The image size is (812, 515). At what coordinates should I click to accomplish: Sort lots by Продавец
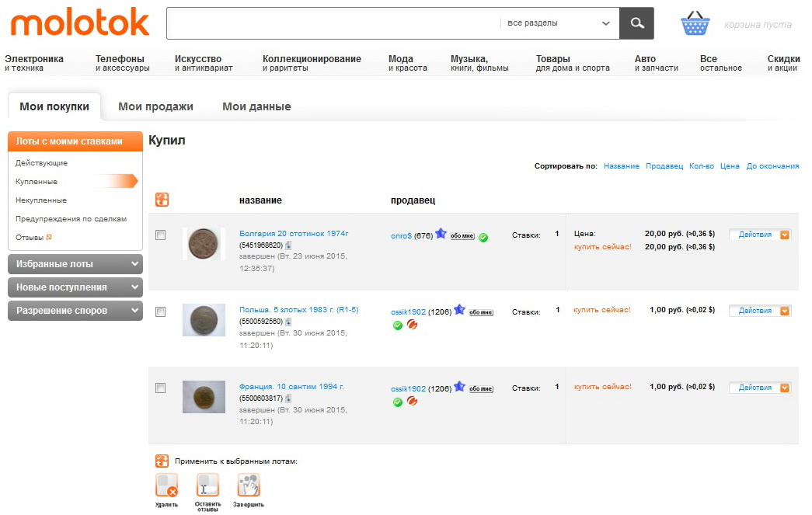[x=664, y=166]
